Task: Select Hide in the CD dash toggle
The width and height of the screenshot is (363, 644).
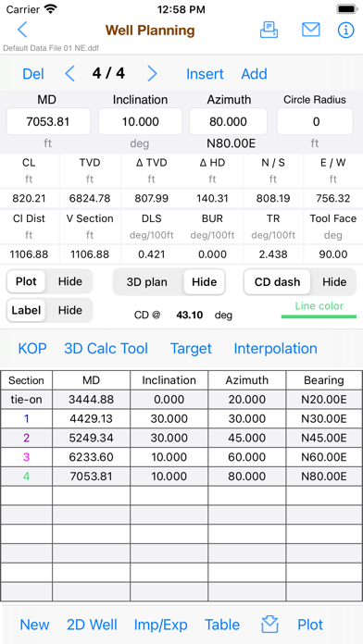Action: [333, 282]
